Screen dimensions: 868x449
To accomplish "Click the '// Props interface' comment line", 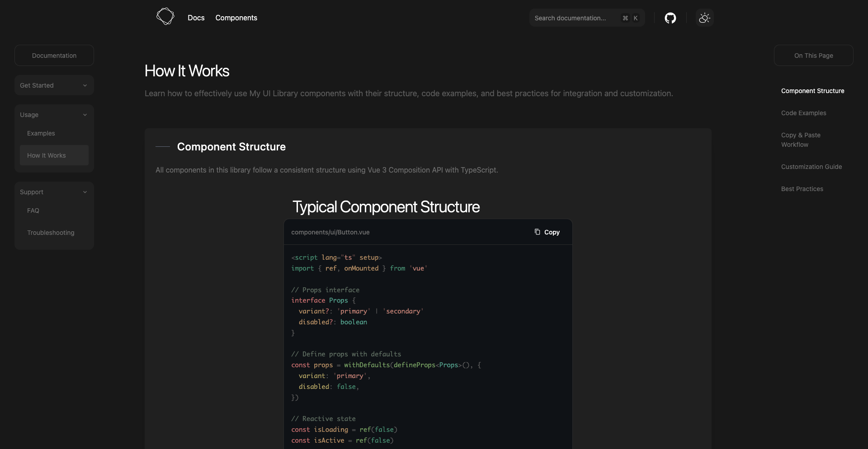I will click(x=325, y=290).
